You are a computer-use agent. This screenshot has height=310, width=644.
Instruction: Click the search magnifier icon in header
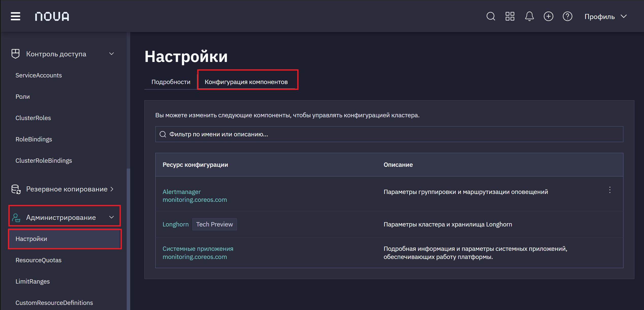491,17
